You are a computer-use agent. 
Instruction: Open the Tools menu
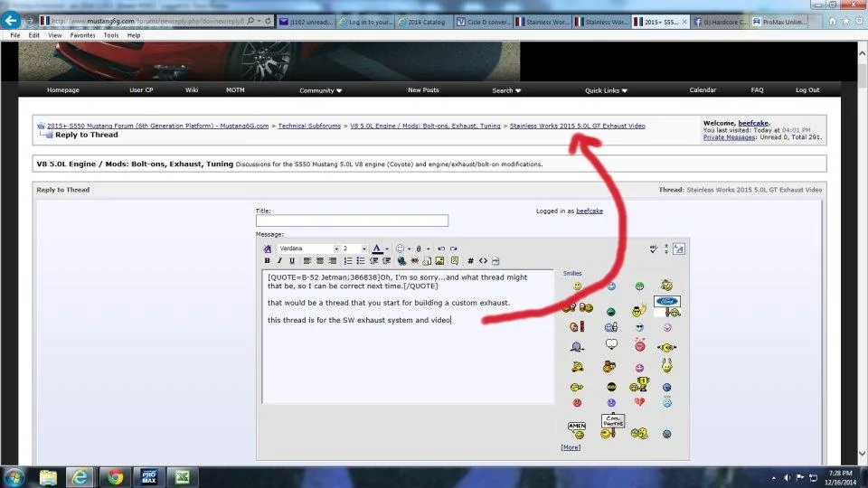point(110,35)
